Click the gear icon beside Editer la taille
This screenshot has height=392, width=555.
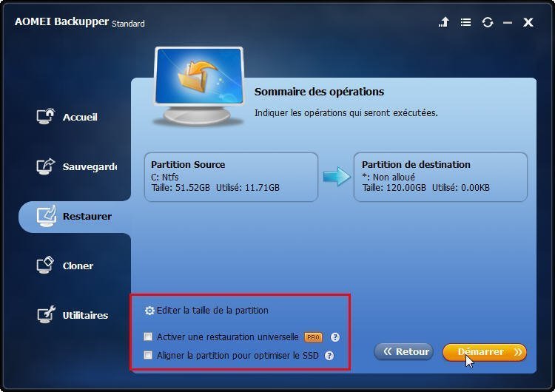point(149,311)
